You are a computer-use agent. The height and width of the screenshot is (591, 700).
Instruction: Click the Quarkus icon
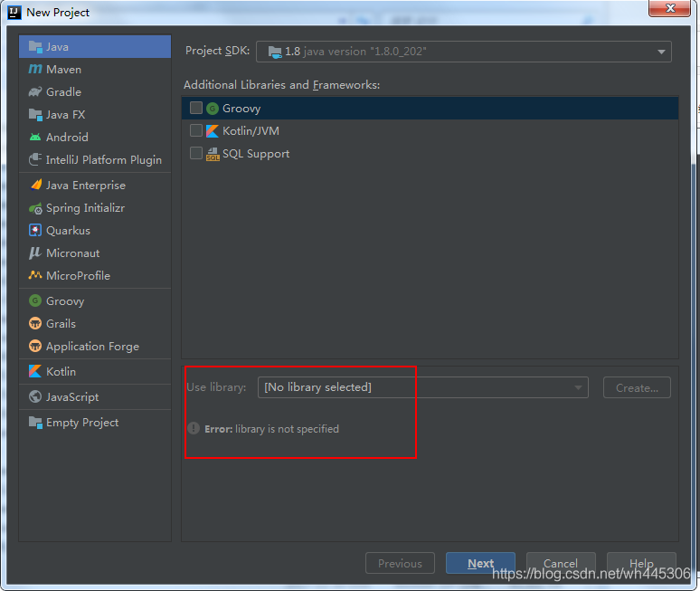tap(35, 231)
